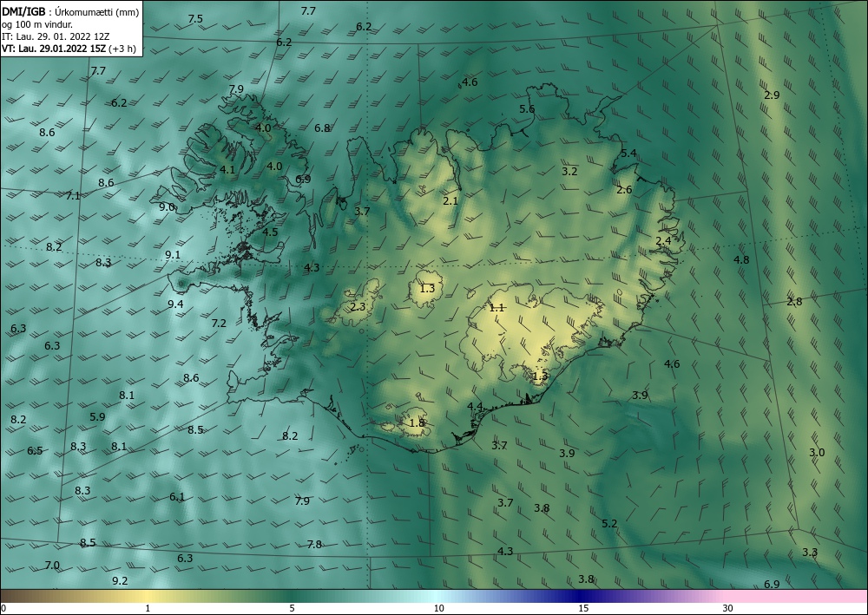The height and width of the screenshot is (615, 868).
Task: Click the 4.4 value on the map
Action: coord(475,407)
